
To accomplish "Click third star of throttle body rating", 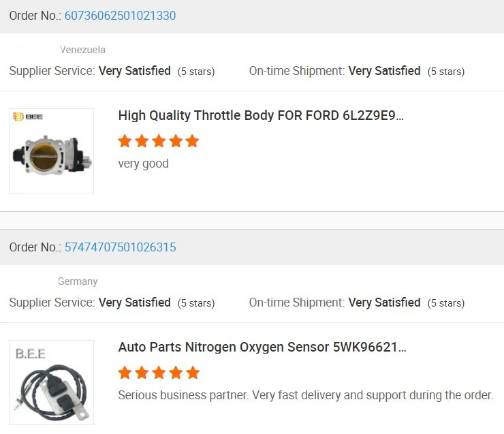I will click(159, 141).
